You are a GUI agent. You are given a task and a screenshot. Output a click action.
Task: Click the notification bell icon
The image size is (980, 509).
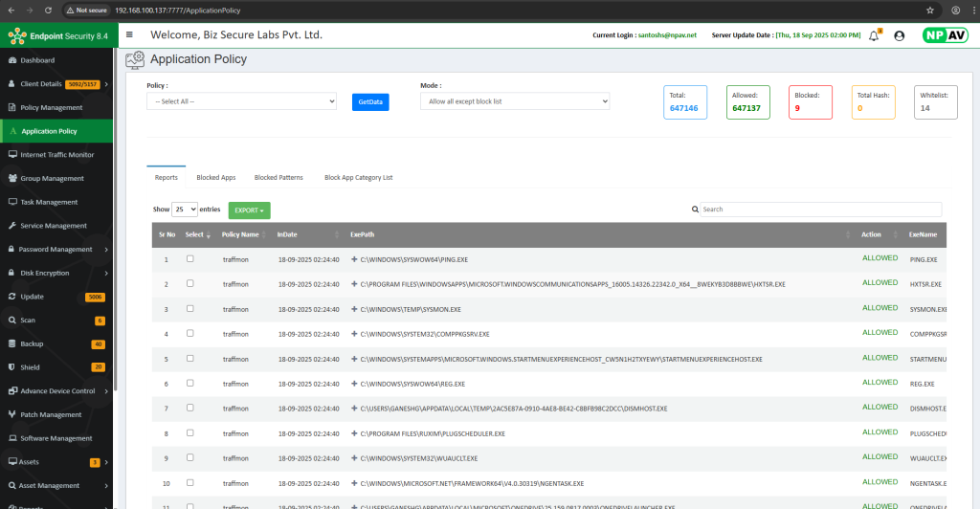coord(873,35)
